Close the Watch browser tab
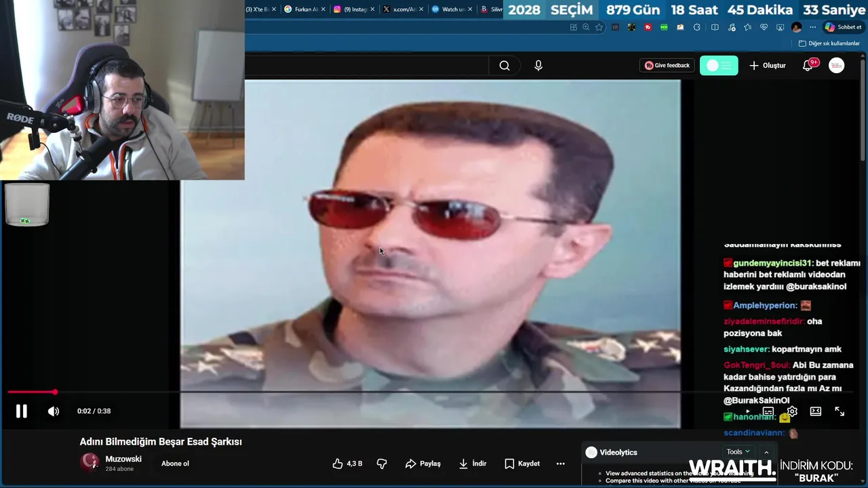Viewport: 868px width, 488px height. tap(471, 9)
